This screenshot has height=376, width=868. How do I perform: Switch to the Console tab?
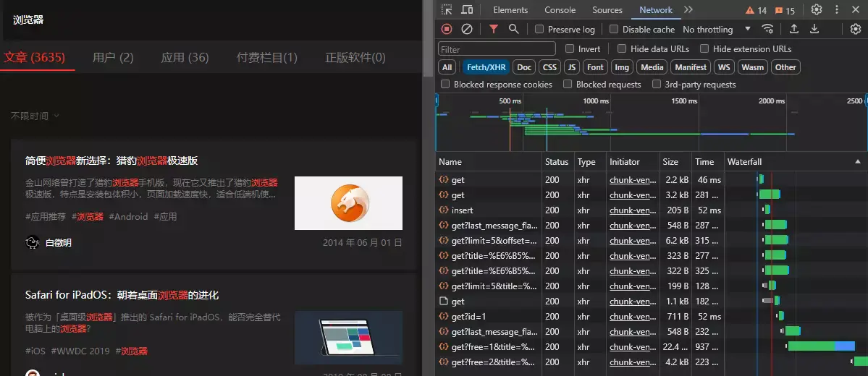560,10
